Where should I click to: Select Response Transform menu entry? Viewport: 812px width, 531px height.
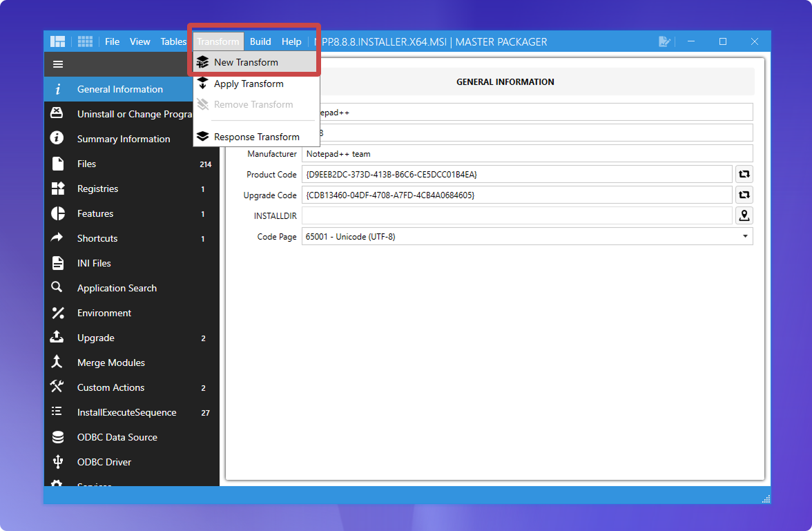click(x=256, y=137)
